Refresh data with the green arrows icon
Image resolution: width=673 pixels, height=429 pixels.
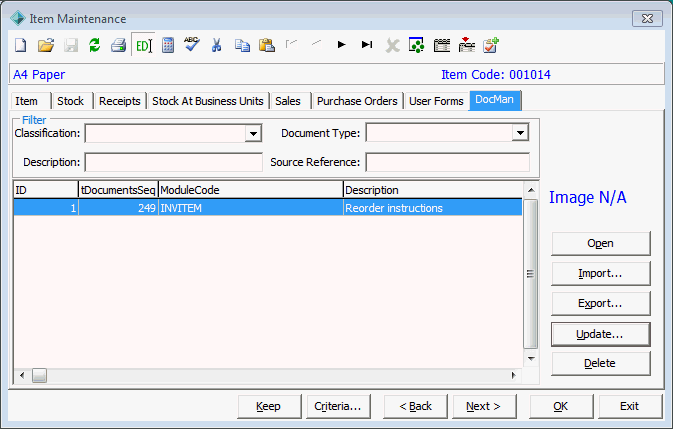pyautogui.click(x=94, y=45)
